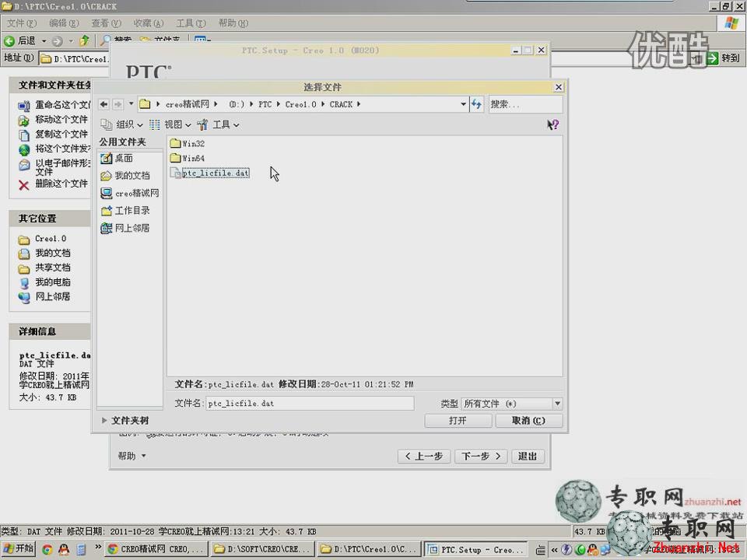Click the publish-to-web task 将这个文件发

(54, 149)
